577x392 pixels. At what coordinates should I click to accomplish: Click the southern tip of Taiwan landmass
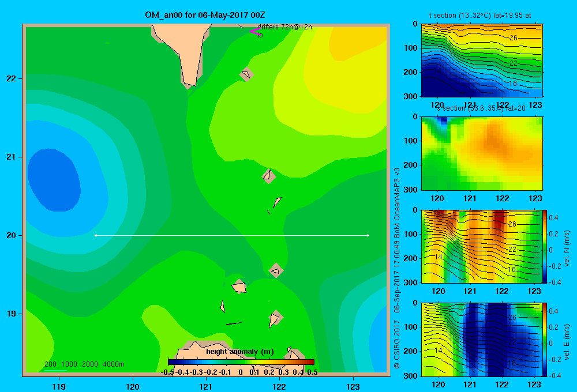click(189, 83)
